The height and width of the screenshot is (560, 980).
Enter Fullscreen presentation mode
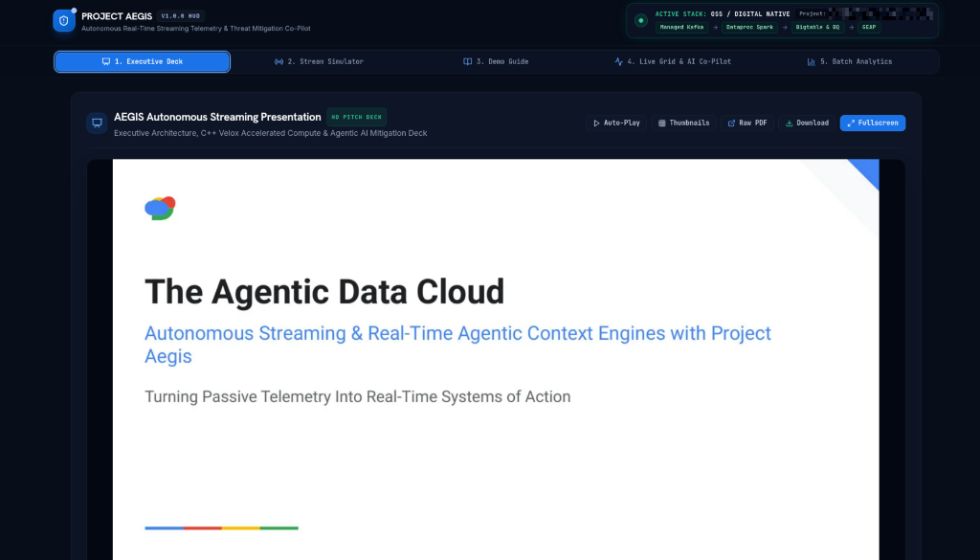pos(873,123)
